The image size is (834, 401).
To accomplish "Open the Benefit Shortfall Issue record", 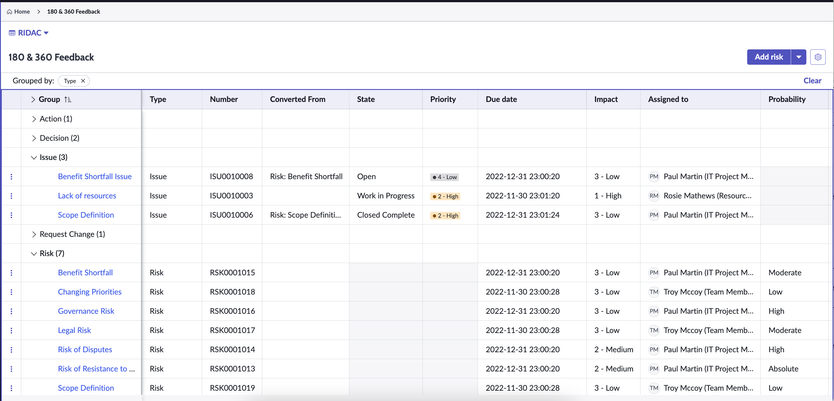I will coord(95,177).
